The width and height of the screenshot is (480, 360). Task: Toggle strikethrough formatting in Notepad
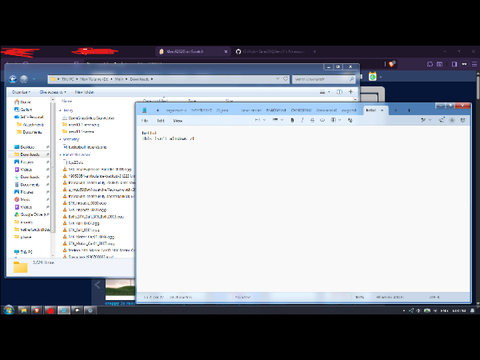tap(312, 120)
